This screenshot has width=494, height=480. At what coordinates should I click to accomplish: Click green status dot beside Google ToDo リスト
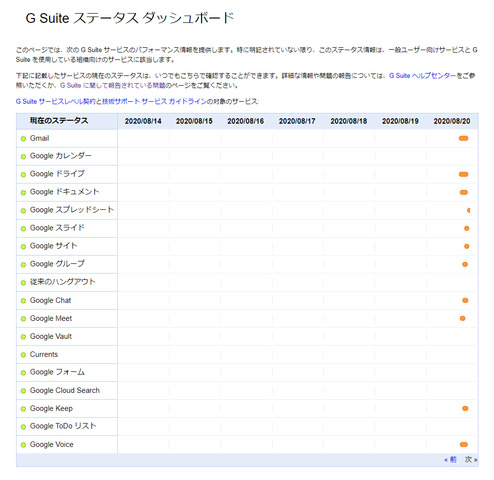click(23, 427)
